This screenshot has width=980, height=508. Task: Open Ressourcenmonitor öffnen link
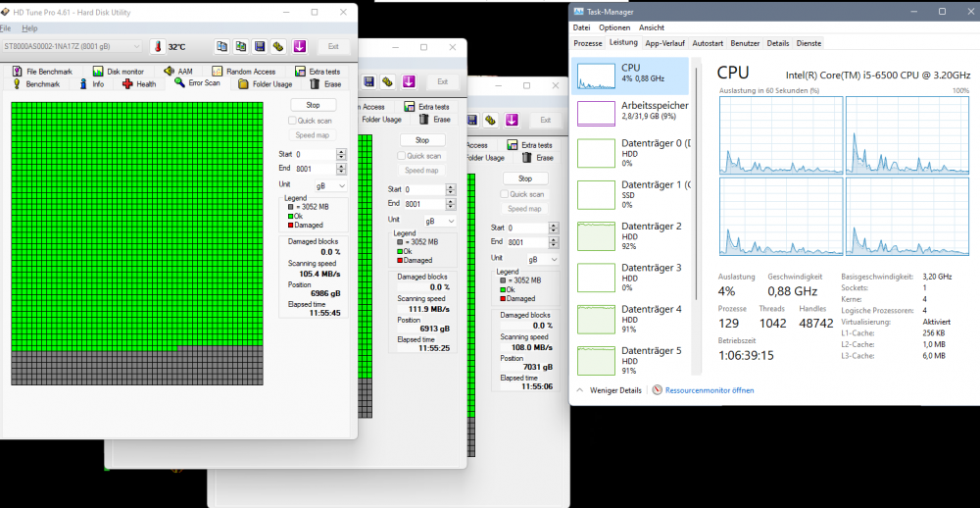pos(710,390)
